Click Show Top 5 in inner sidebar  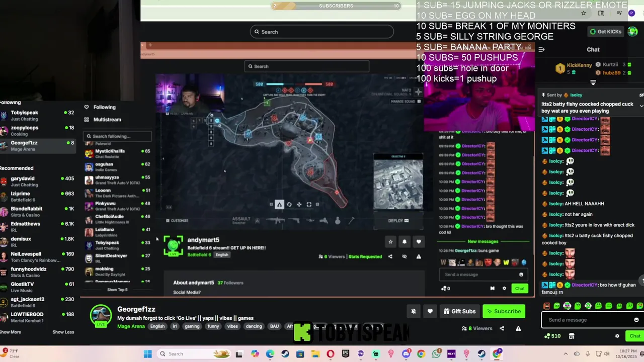pyautogui.click(x=117, y=290)
